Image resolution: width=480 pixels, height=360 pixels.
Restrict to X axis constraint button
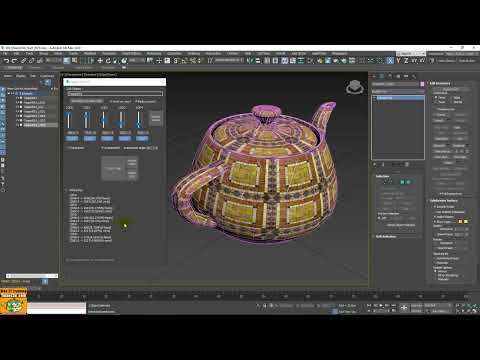pos(390,61)
